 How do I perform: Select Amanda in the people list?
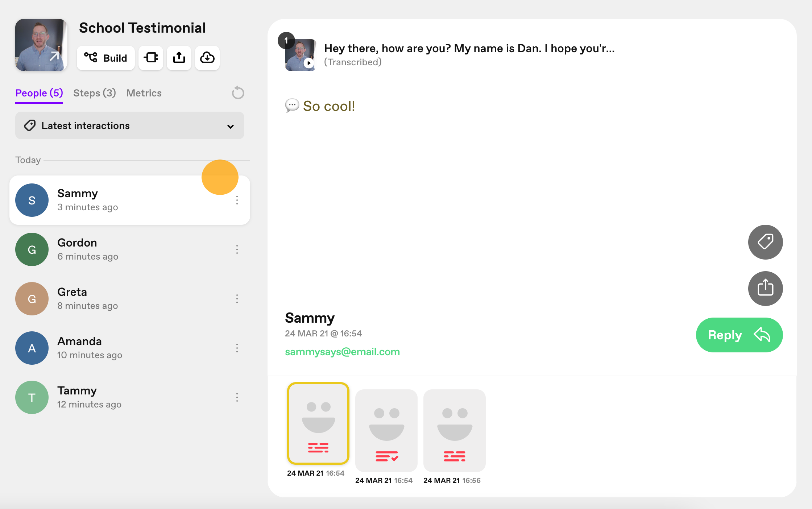[x=130, y=348]
